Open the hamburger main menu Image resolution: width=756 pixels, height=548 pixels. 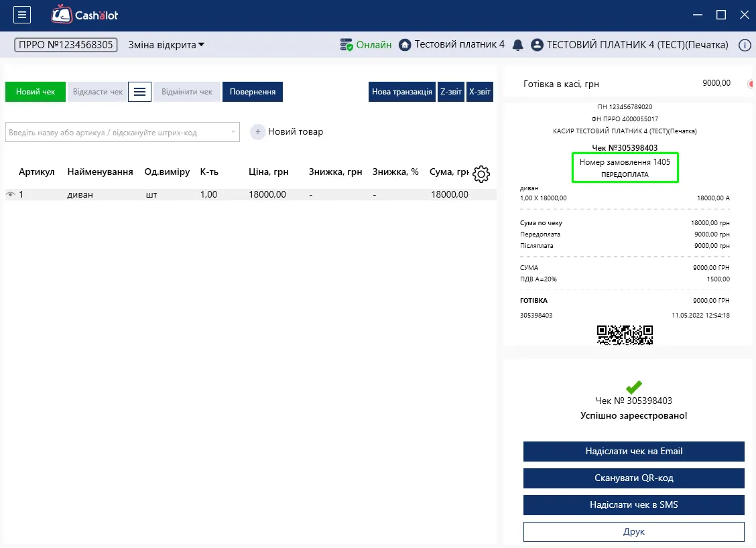pyautogui.click(x=21, y=15)
